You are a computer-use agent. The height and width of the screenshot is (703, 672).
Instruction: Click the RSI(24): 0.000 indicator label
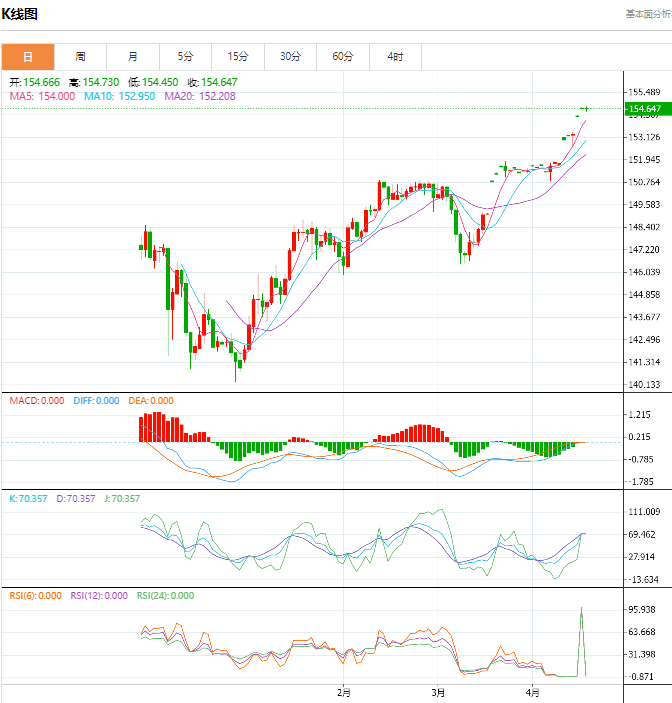(x=165, y=595)
